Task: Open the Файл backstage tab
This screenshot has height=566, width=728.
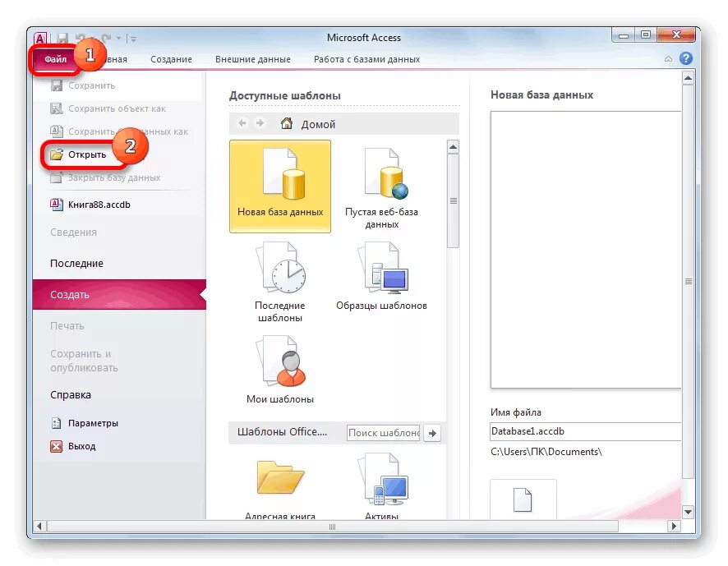Action: [x=55, y=59]
